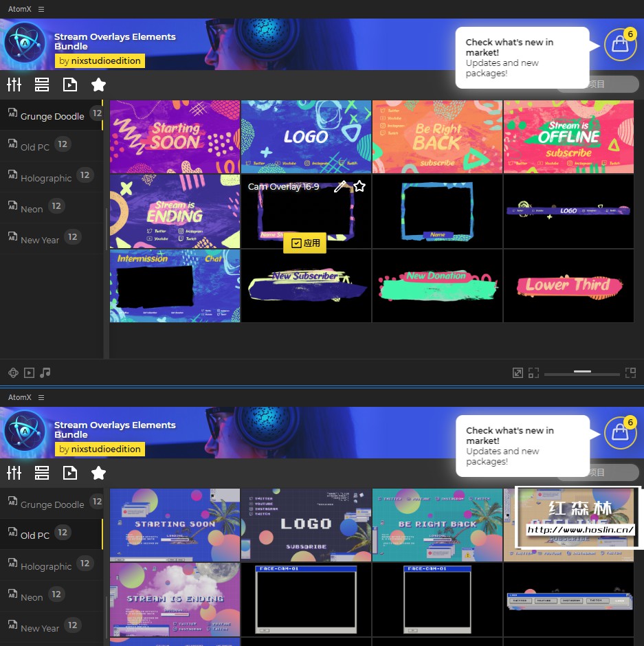Open the market shopping bag in the top panel

(x=620, y=44)
